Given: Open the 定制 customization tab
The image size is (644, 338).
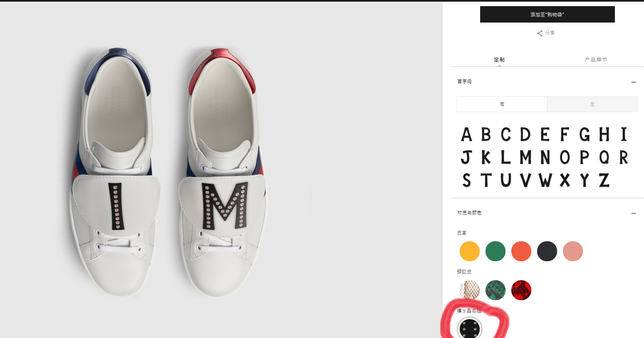Looking at the screenshot, I should [x=499, y=60].
